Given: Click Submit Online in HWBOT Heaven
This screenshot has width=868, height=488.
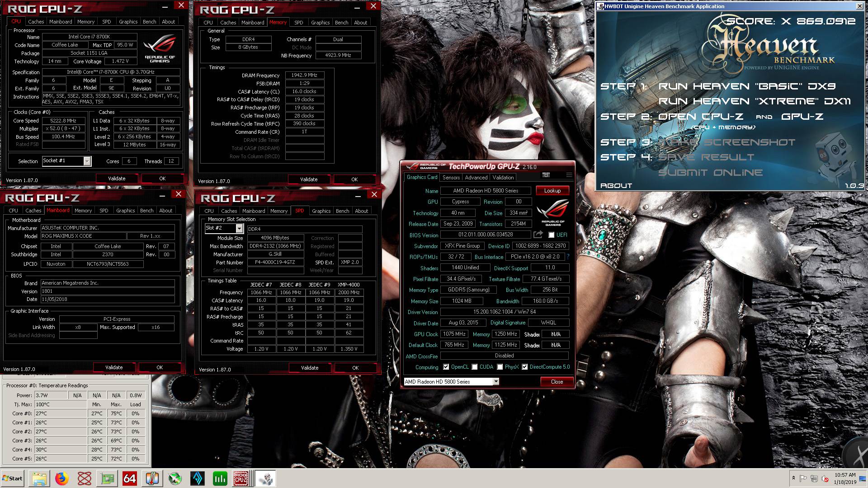Looking at the screenshot, I should coord(710,173).
